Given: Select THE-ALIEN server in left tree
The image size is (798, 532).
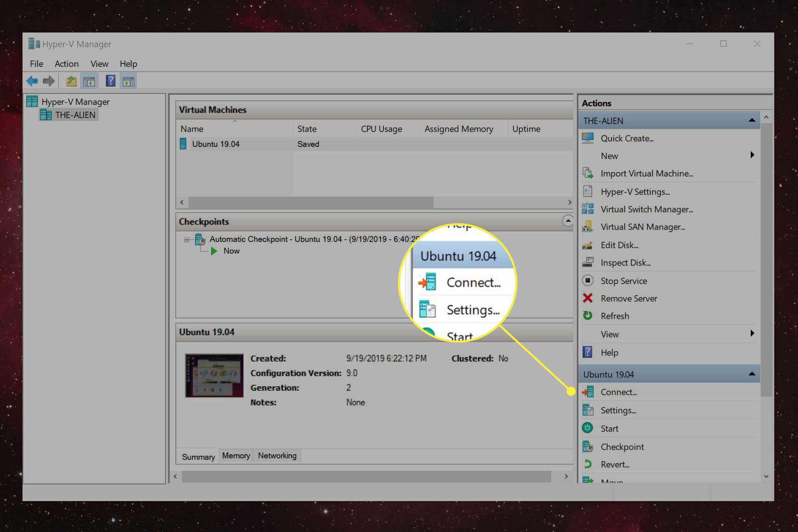Looking at the screenshot, I should (x=75, y=115).
